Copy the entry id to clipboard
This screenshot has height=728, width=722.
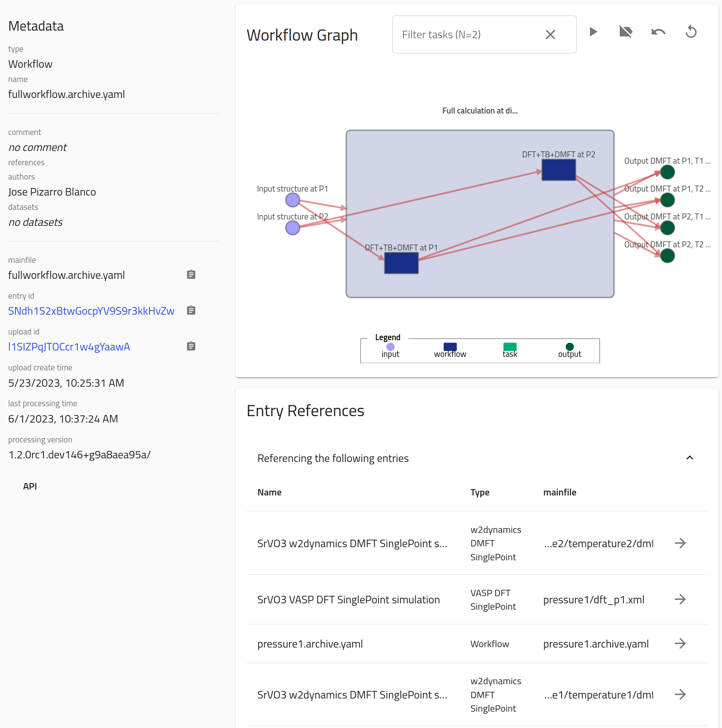pos(191,310)
